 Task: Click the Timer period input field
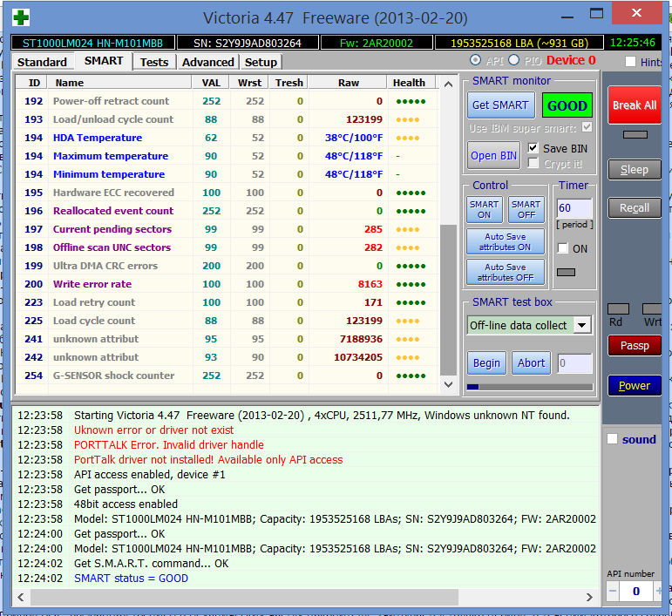coord(574,208)
